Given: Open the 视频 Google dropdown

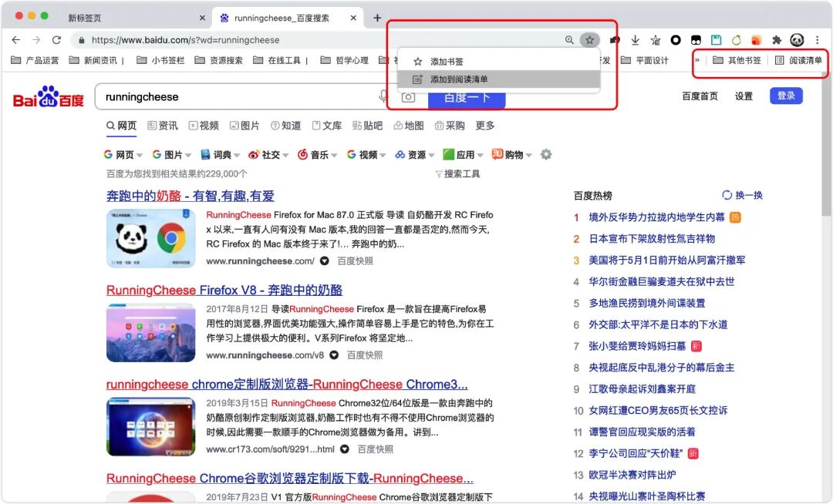Looking at the screenshot, I should tap(366, 155).
